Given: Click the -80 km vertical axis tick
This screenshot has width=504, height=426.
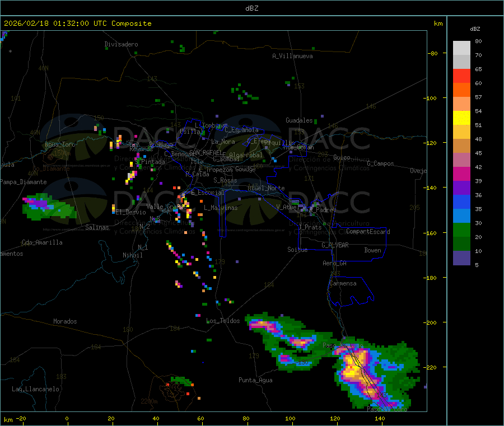Looking at the screenshot, I should point(433,53).
